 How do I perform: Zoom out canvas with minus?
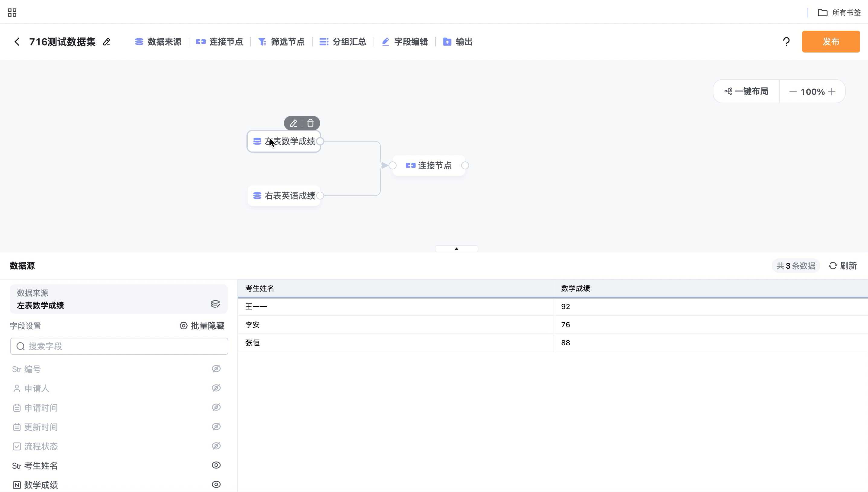[793, 91]
